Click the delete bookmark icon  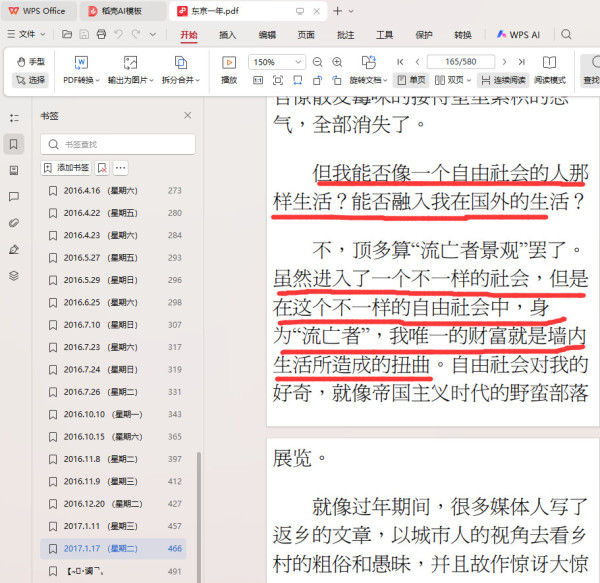(x=102, y=168)
